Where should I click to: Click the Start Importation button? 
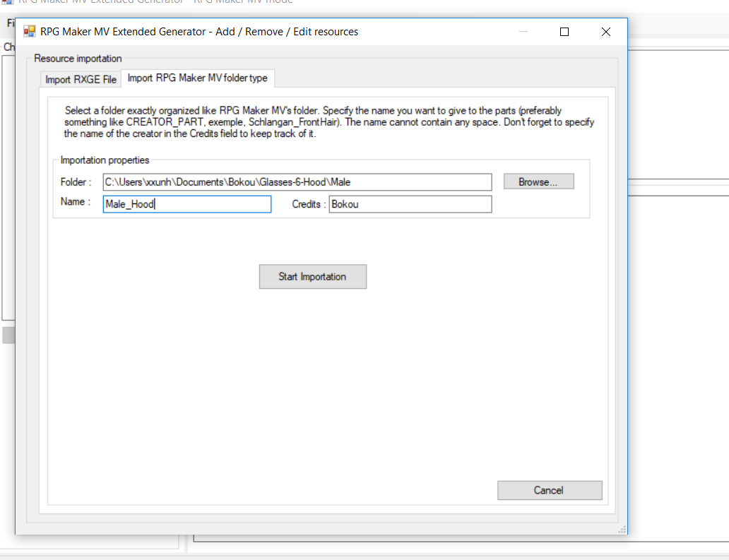[x=312, y=277]
